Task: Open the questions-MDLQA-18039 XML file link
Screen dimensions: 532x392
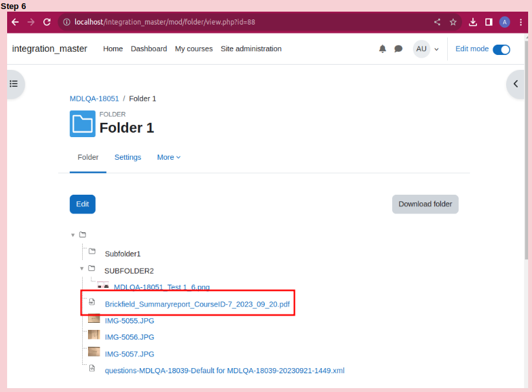Action: (x=225, y=371)
